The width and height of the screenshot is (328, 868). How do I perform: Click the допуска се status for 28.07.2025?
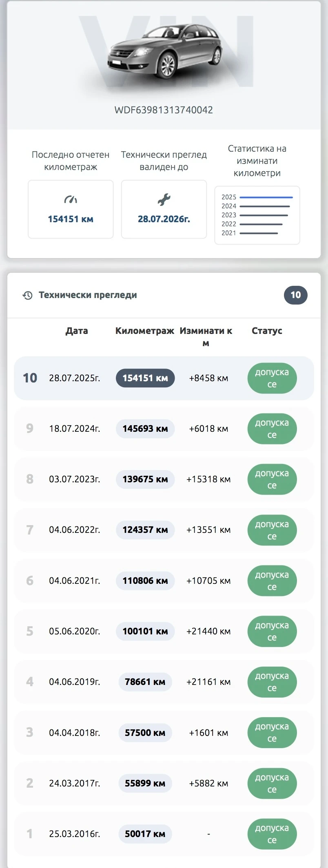pyautogui.click(x=272, y=378)
